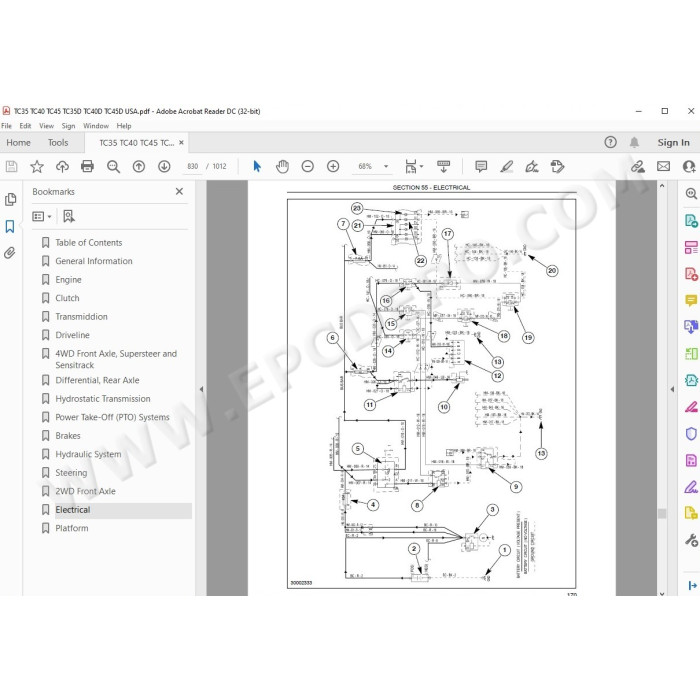Click the scrollbar up arrow
The width and height of the screenshot is (700, 700).
pyautogui.click(x=662, y=185)
